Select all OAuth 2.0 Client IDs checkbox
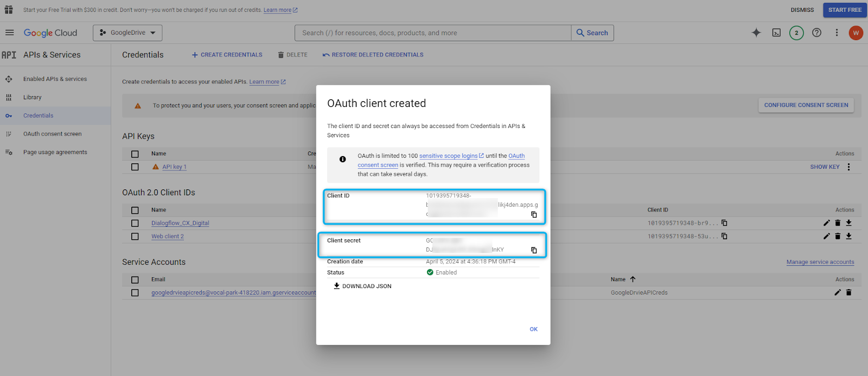This screenshot has width=868, height=376. coord(135,210)
